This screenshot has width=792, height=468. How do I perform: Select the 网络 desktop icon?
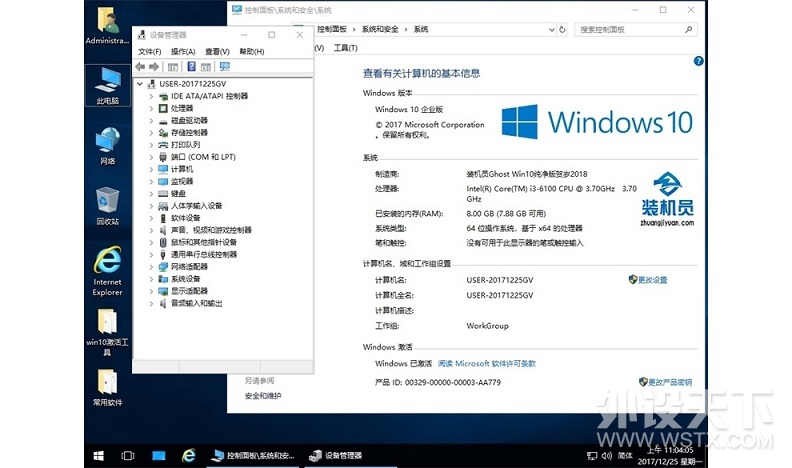(108, 146)
